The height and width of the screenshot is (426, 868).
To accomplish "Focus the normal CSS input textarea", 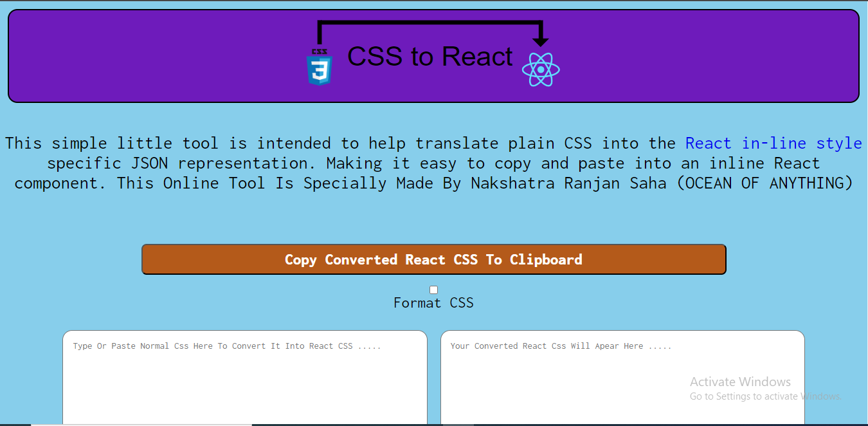I will click(x=245, y=378).
